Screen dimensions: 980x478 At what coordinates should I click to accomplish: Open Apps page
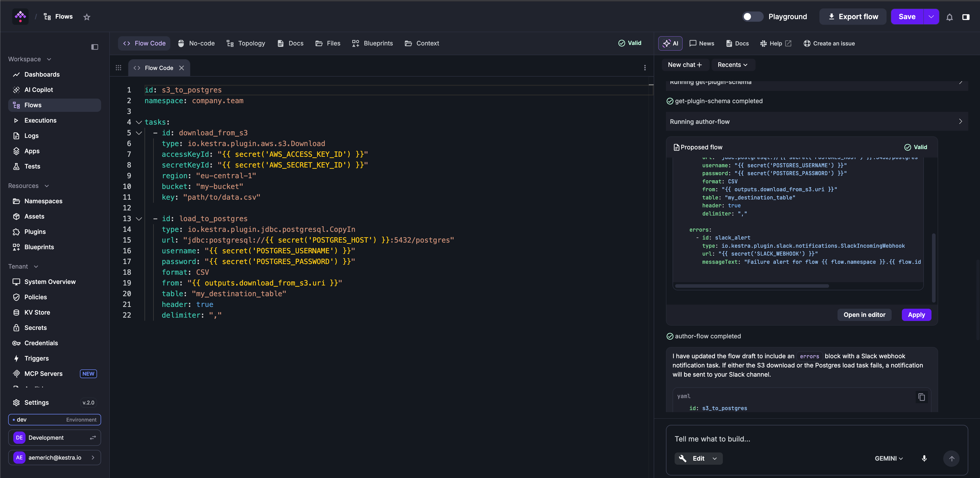54,151
